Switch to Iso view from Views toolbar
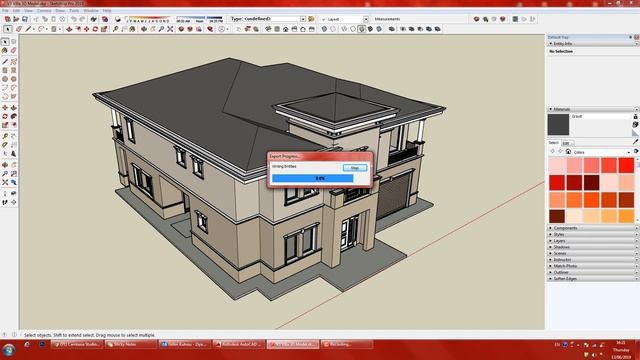 point(268,29)
